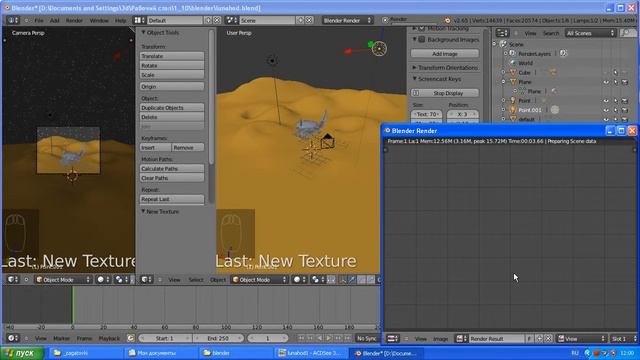Click the Blender logo icon in info header
Viewport: 640px width, 360px height.
coord(447,20)
